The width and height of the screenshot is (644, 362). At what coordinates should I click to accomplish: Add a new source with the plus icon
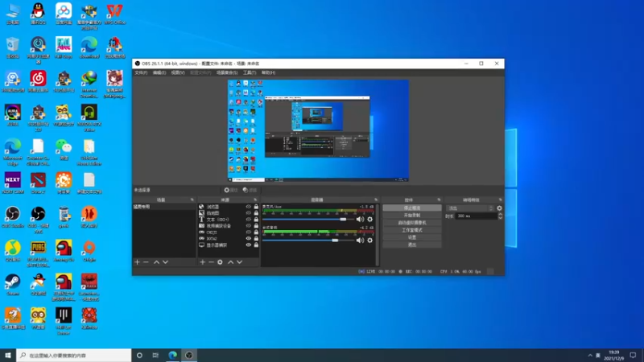[x=203, y=262]
